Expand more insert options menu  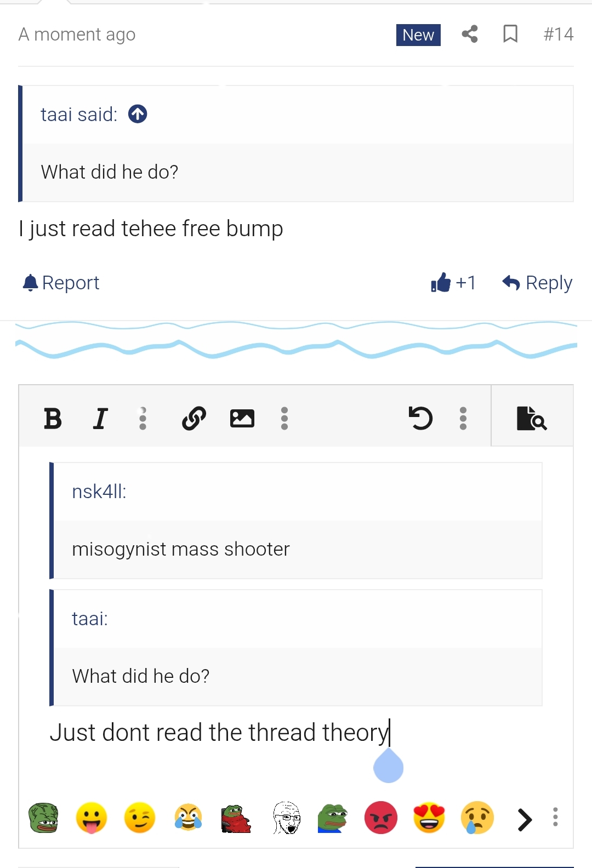coord(284,419)
